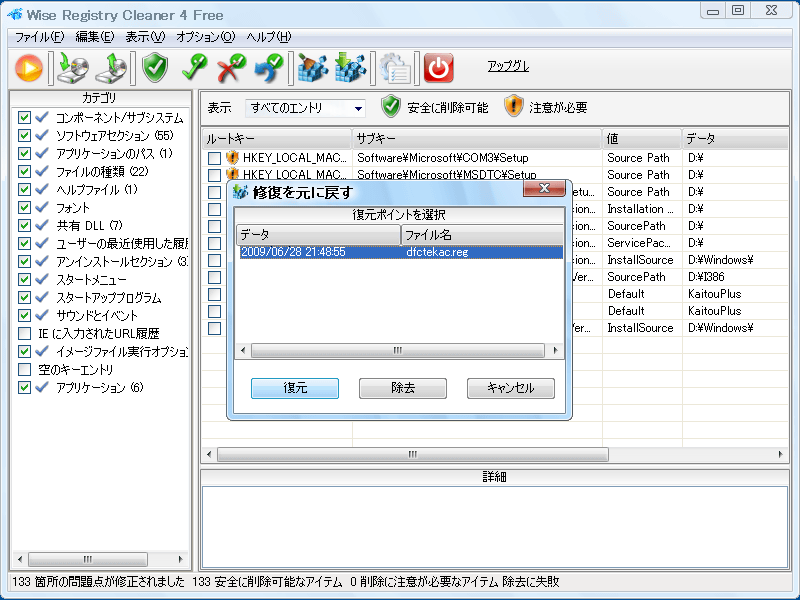
Task: Click the green shield checkmark toolbar icon
Action: (x=155, y=68)
